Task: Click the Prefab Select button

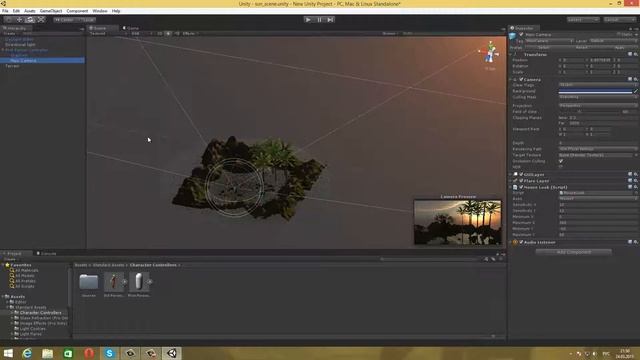Action: [x=543, y=47]
